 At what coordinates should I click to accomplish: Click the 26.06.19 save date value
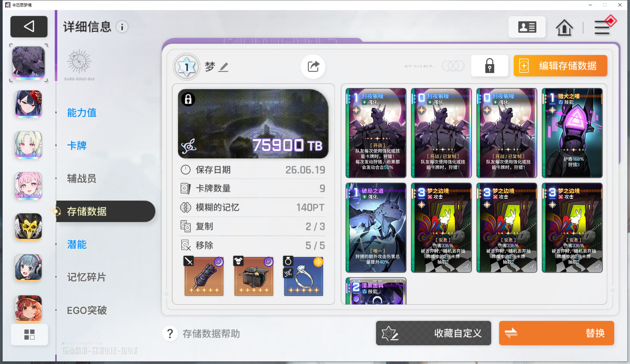point(305,170)
